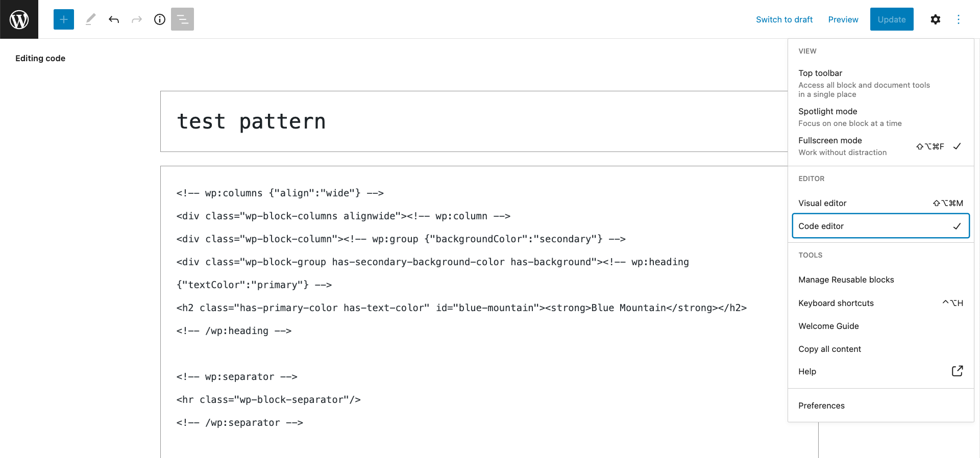Open the Help external link
Image resolution: width=980 pixels, height=458 pixels.
pos(880,371)
